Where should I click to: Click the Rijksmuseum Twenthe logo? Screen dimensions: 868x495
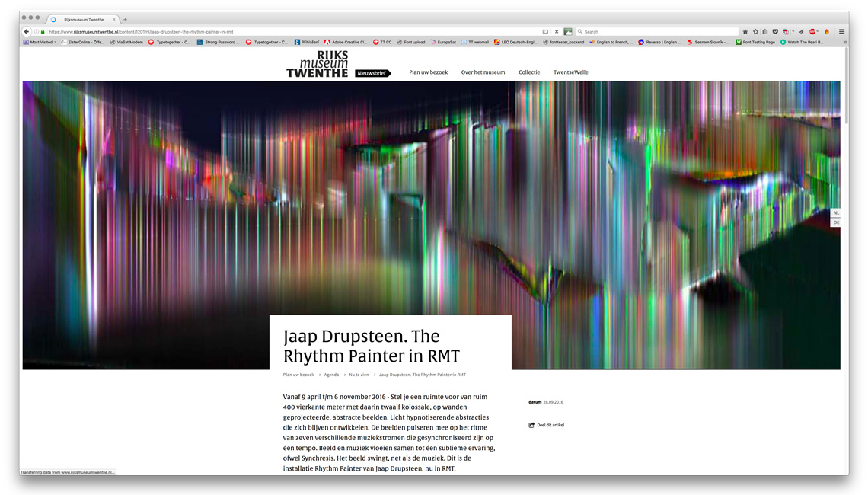[318, 64]
